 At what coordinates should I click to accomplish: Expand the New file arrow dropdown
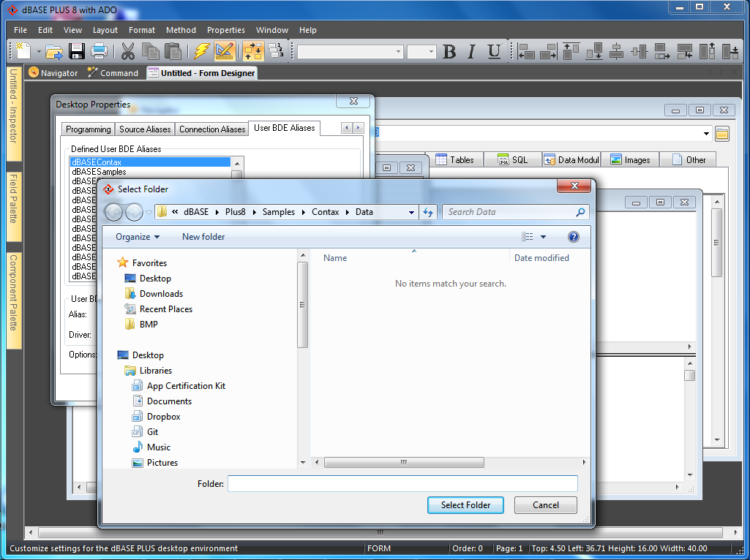tap(39, 52)
